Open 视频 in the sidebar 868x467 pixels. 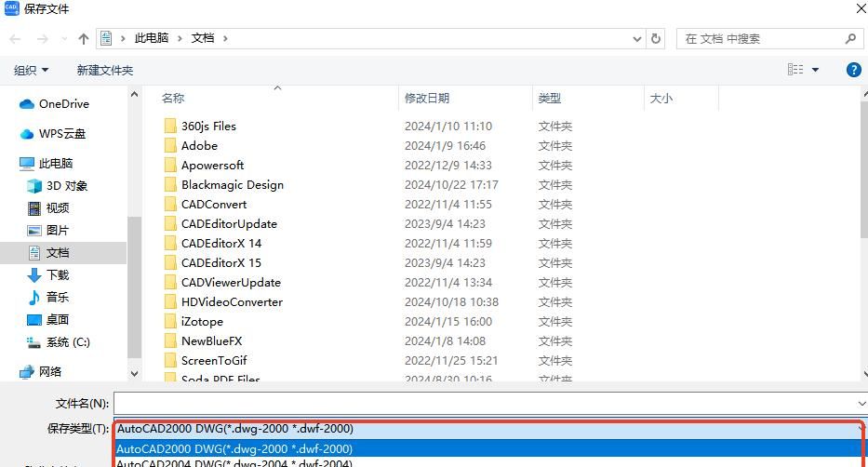coord(48,208)
